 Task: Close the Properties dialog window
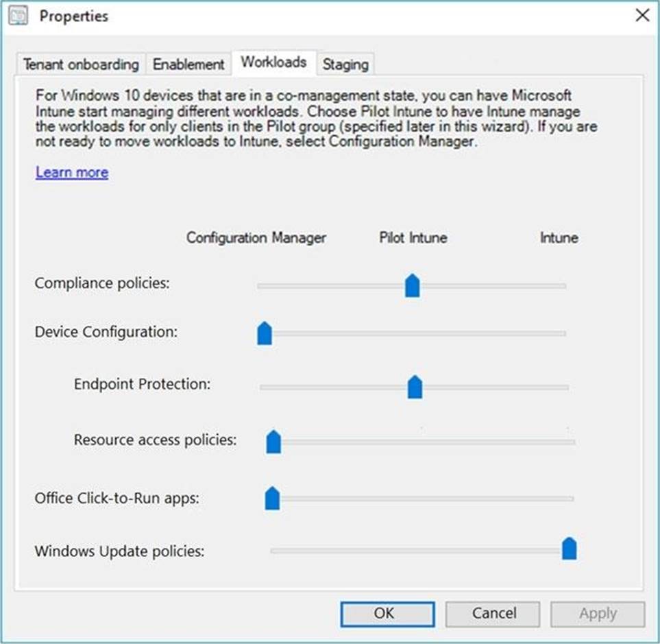642,16
